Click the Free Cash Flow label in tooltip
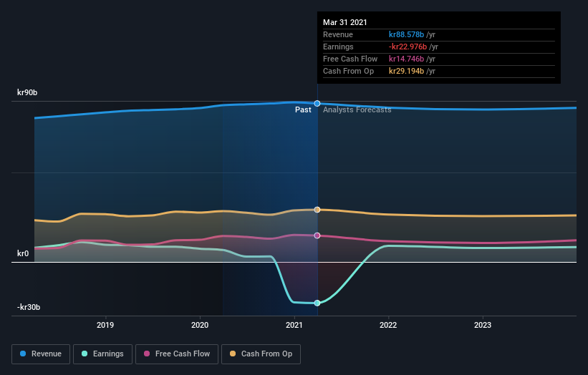This screenshot has width=588, height=375. tap(350, 59)
